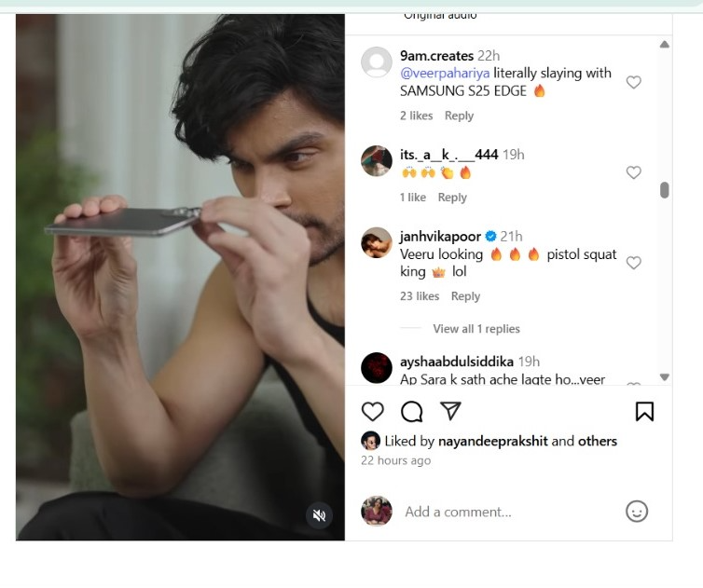Share the post with the paper plane icon

point(450,411)
